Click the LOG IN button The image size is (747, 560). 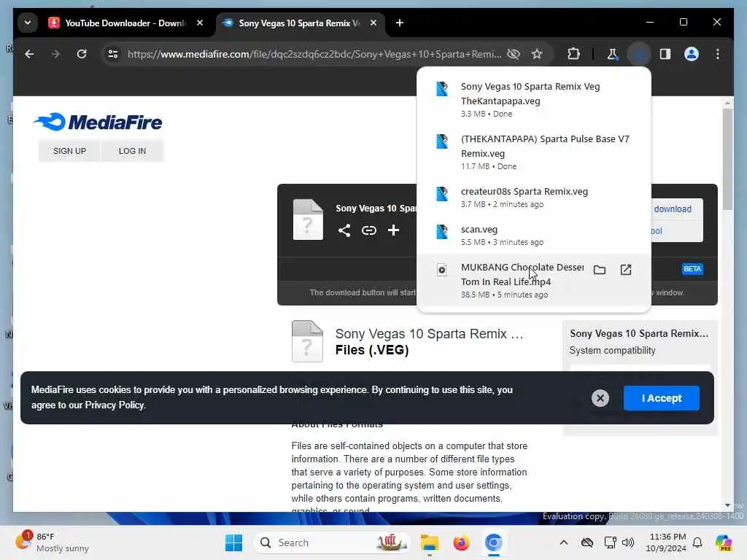pos(132,151)
